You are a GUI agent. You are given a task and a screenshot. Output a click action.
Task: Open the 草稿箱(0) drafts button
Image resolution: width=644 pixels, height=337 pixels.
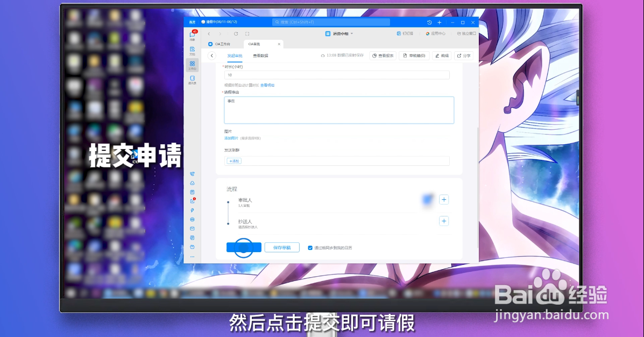pyautogui.click(x=414, y=55)
